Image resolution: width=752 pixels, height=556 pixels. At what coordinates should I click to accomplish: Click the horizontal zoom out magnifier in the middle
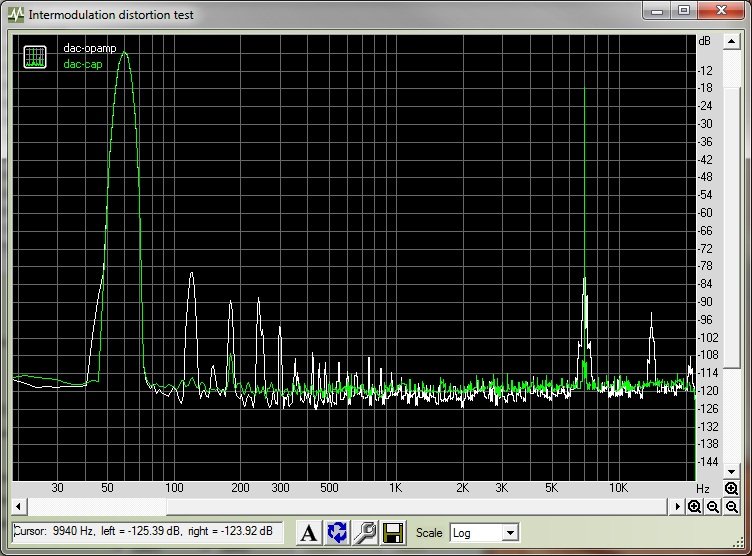(x=713, y=507)
